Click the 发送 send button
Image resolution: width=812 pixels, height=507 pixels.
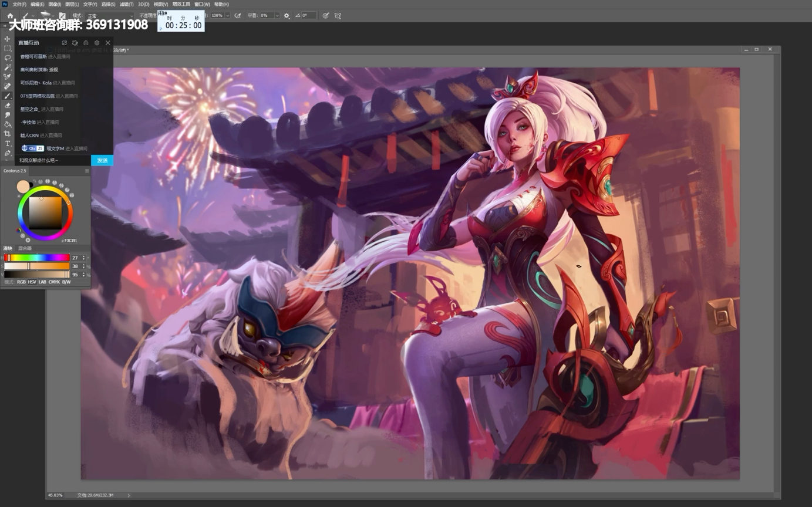(x=102, y=160)
